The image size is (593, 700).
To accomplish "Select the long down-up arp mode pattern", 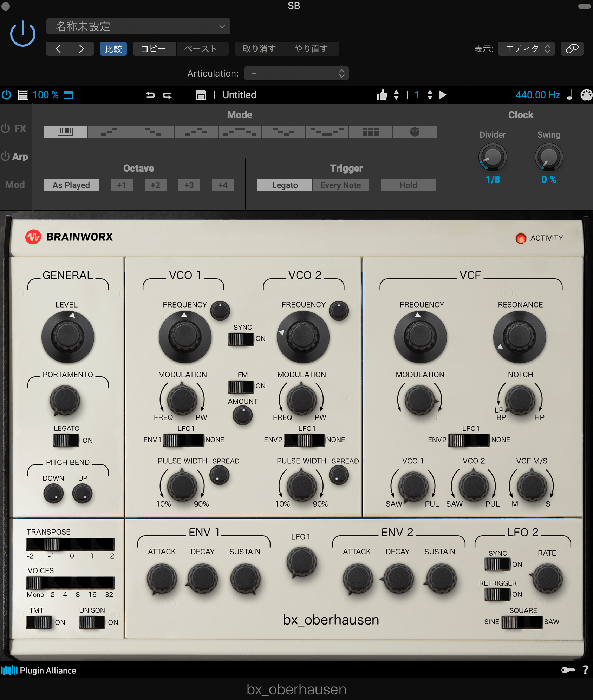I will (327, 132).
